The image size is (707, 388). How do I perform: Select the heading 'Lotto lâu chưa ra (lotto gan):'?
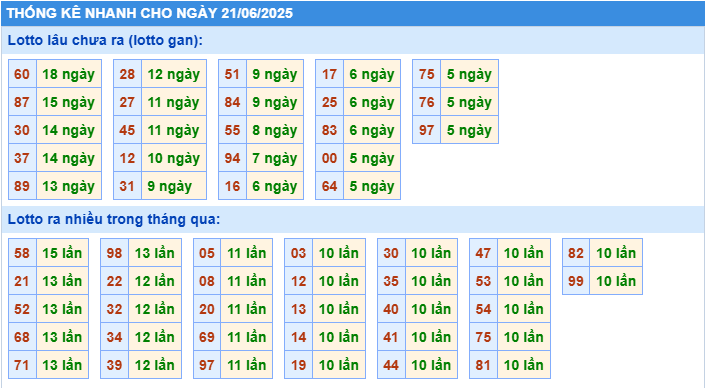pyautogui.click(x=105, y=40)
